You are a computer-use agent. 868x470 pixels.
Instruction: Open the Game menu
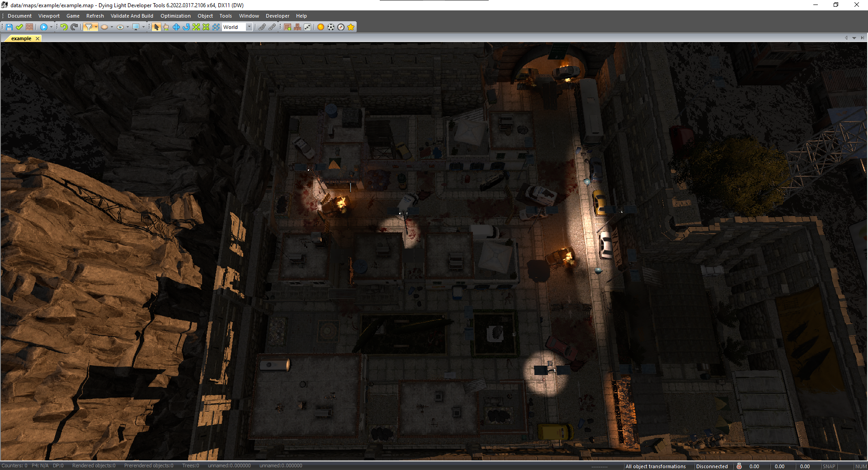73,16
